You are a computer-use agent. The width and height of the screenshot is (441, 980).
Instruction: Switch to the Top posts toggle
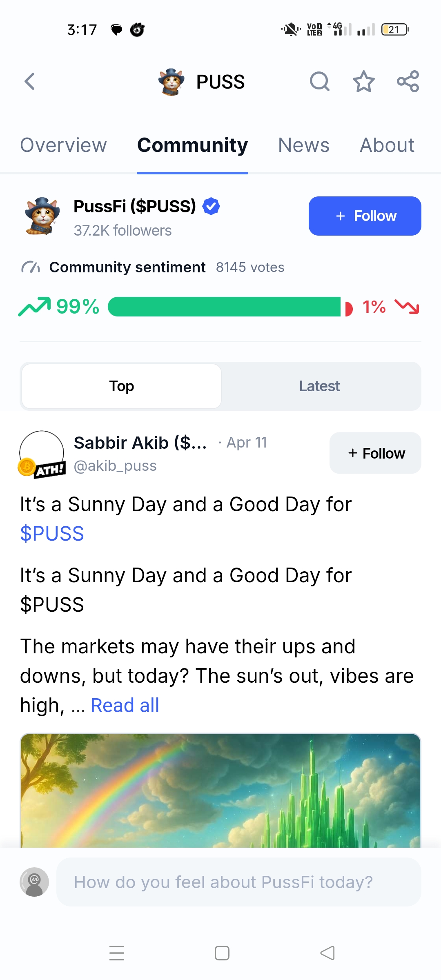coord(121,386)
